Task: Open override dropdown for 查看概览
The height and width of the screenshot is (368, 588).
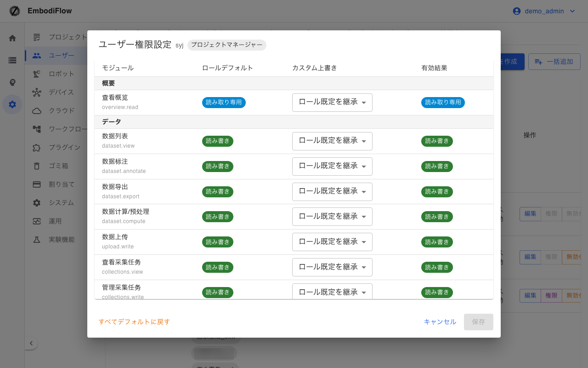Action: [332, 102]
